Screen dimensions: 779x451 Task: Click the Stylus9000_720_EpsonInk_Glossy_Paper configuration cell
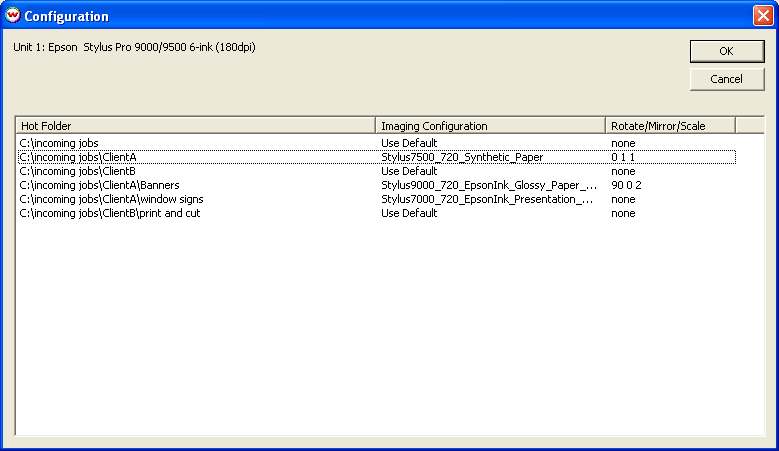[x=488, y=185]
